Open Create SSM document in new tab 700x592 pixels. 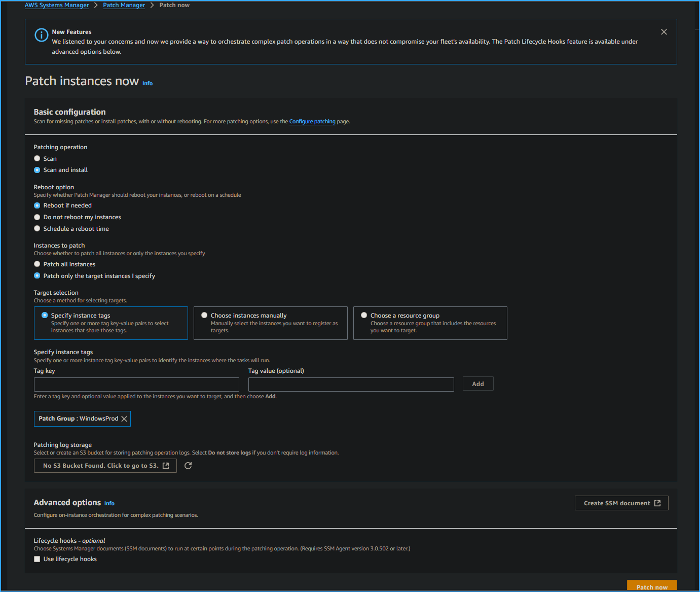pyautogui.click(x=621, y=503)
